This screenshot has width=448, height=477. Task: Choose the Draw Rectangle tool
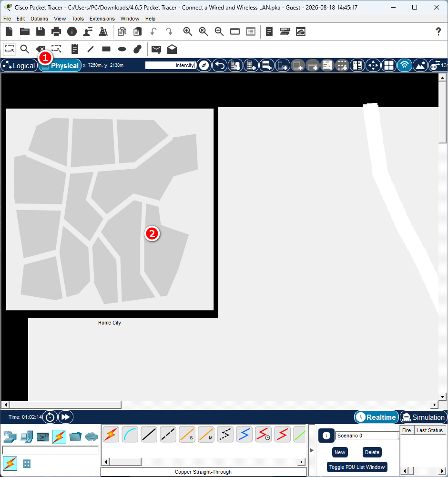[x=106, y=49]
